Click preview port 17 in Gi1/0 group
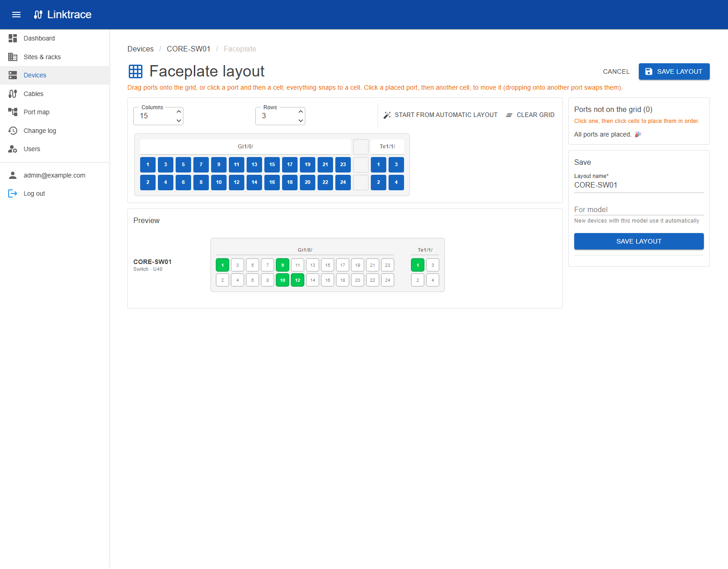Screen dimensions: 728x569 (x=343, y=265)
